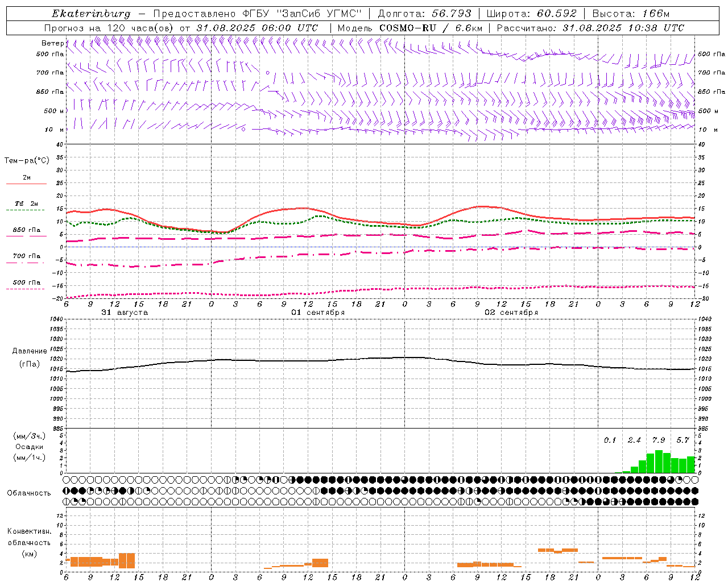Select the 700 гПа temperature legend entry
The image size is (728, 582).
tap(27, 256)
